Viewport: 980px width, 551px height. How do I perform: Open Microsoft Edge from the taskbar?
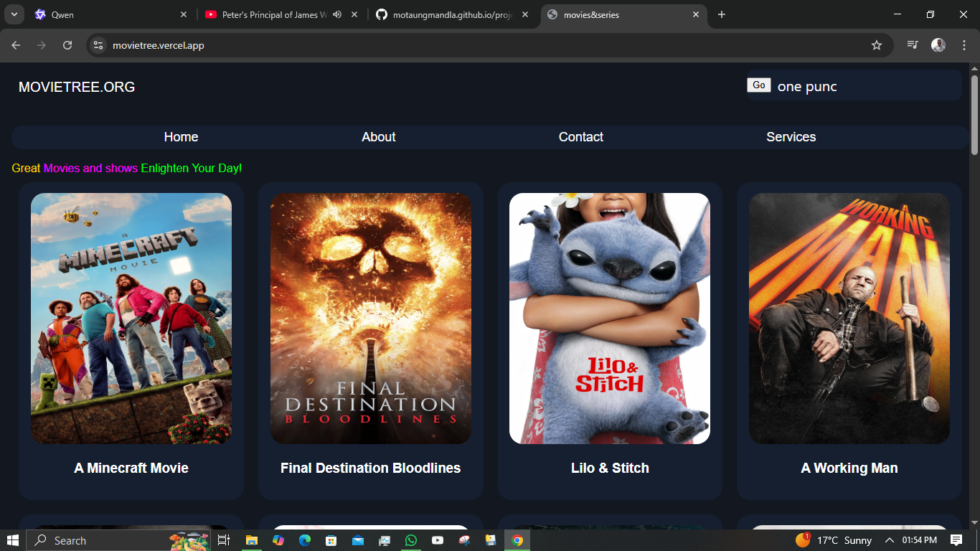tap(304, 540)
